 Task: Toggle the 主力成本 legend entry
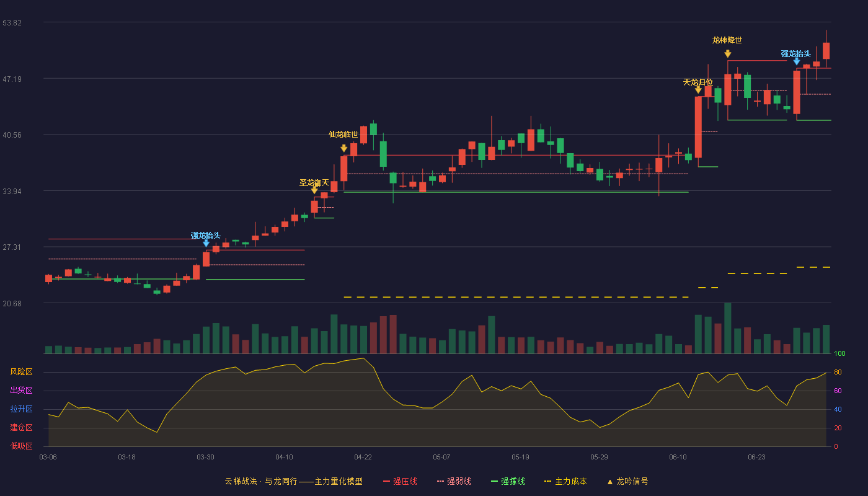tap(565, 481)
